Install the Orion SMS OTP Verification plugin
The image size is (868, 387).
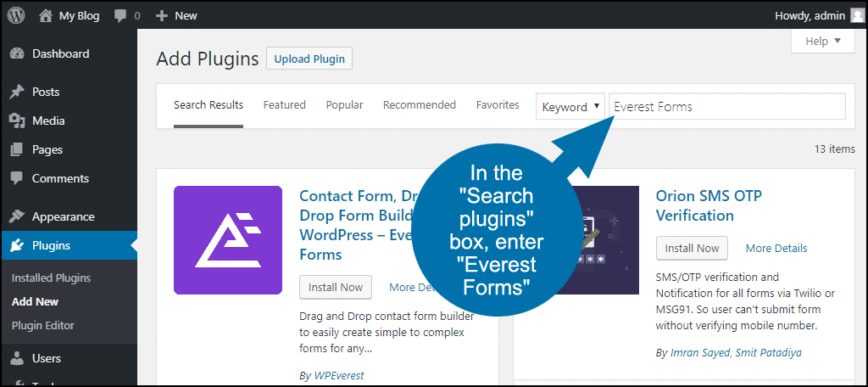point(692,248)
